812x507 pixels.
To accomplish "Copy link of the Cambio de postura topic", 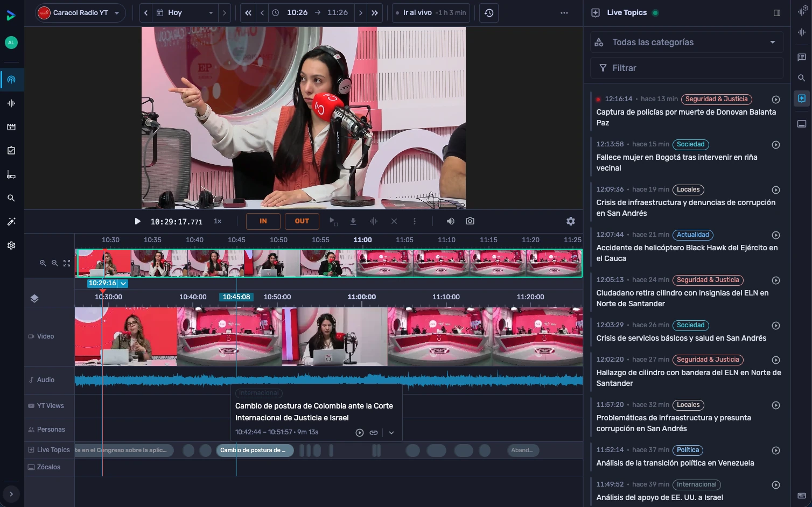I will click(374, 433).
